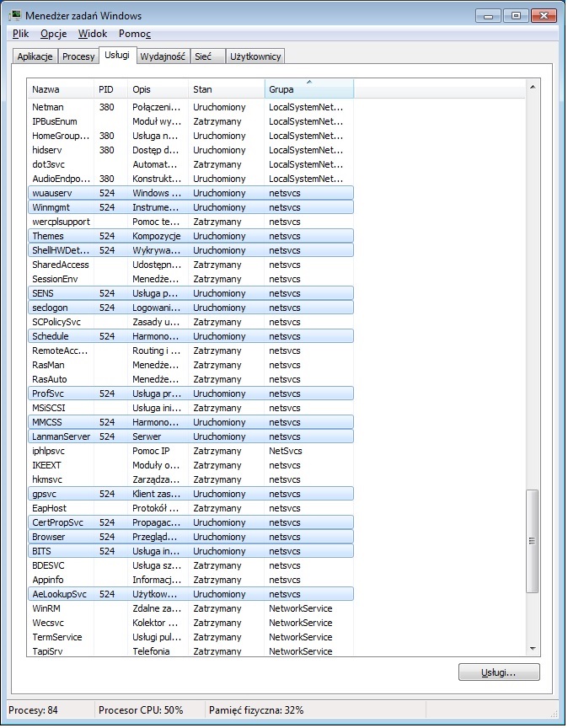568x728 pixels.
Task: Select the wercplsupport service row
Action: pos(190,222)
